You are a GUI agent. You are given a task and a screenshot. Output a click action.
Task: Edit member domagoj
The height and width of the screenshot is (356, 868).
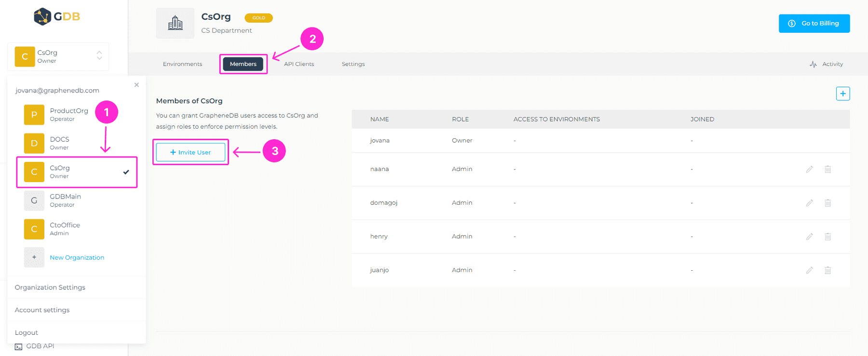point(810,203)
